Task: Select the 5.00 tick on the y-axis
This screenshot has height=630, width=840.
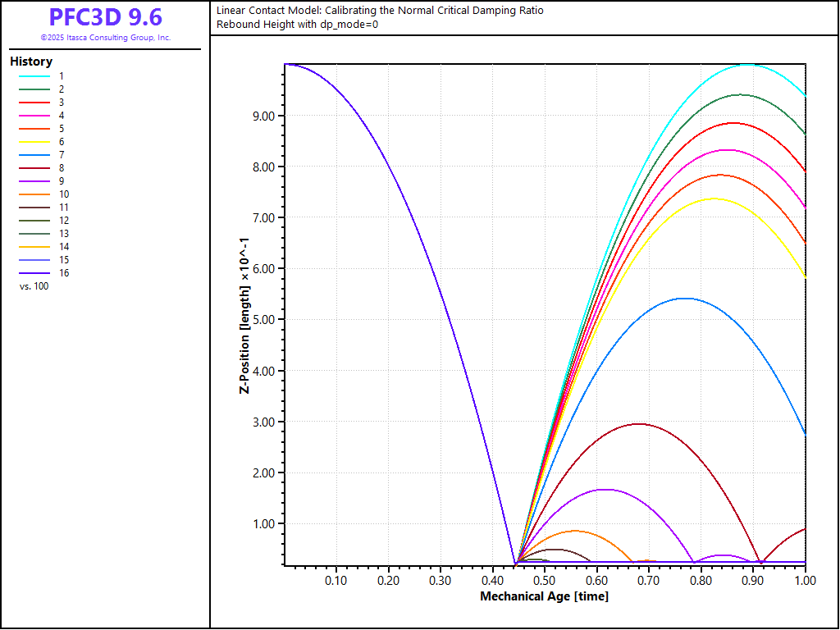Action: point(266,320)
